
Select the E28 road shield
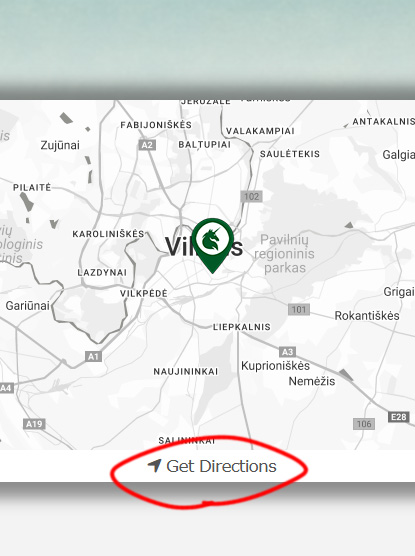399,417
